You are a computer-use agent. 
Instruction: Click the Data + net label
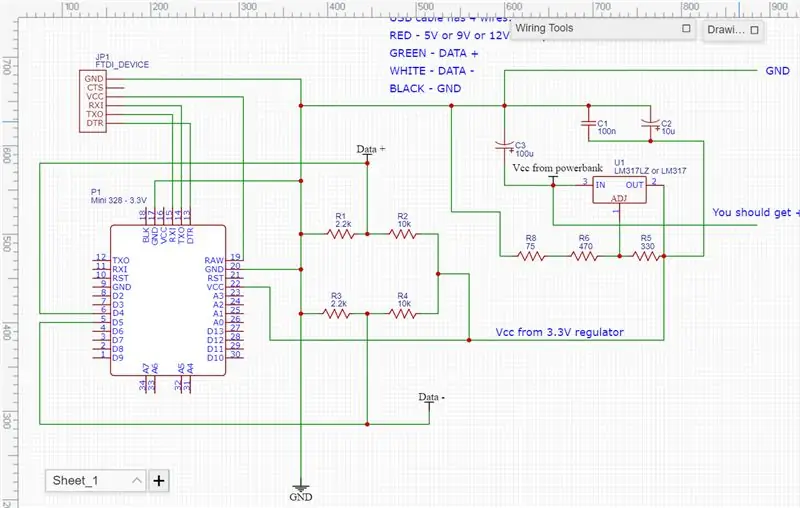[x=371, y=149]
